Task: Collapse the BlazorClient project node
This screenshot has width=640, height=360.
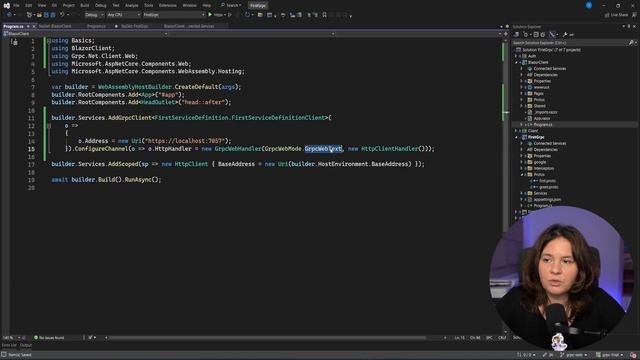Action: click(516, 62)
